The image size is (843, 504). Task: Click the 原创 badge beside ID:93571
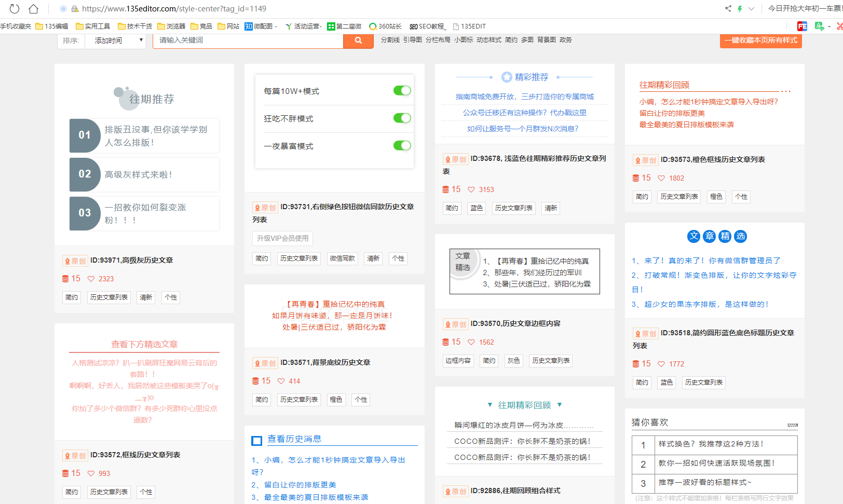[265, 363]
